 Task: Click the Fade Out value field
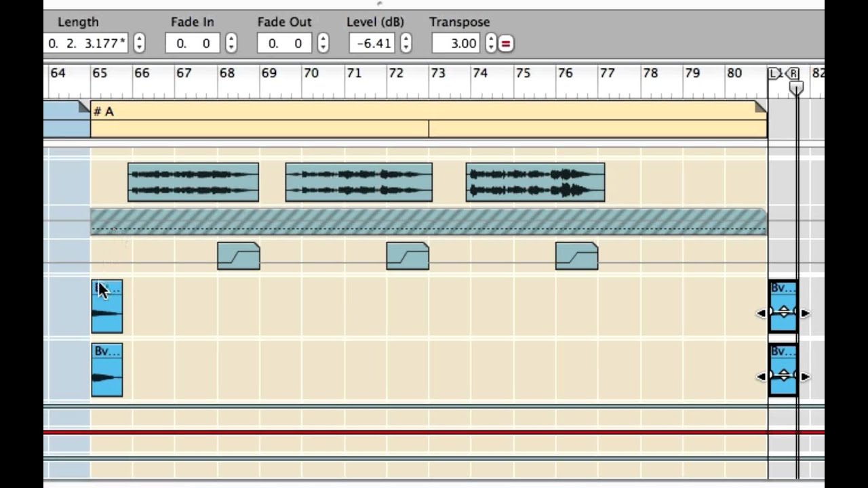coord(285,43)
